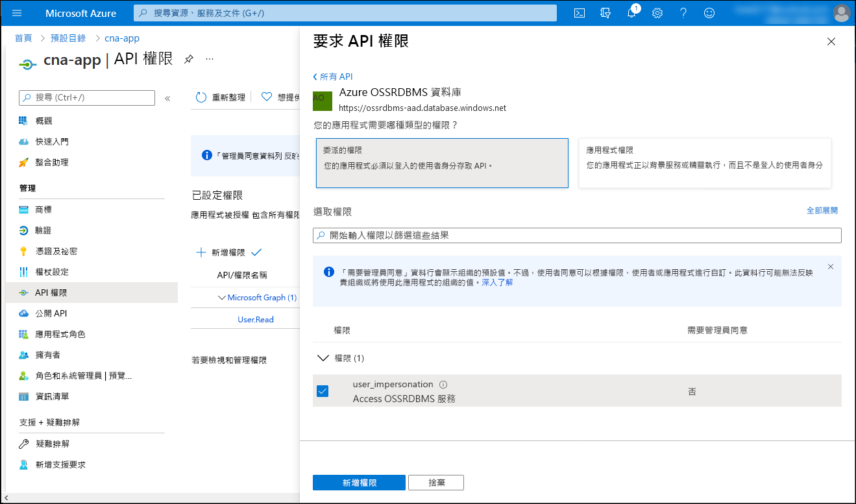The height and width of the screenshot is (504, 856).
Task: Collapse the Microsoft Graph (1) group
Action: (223, 298)
